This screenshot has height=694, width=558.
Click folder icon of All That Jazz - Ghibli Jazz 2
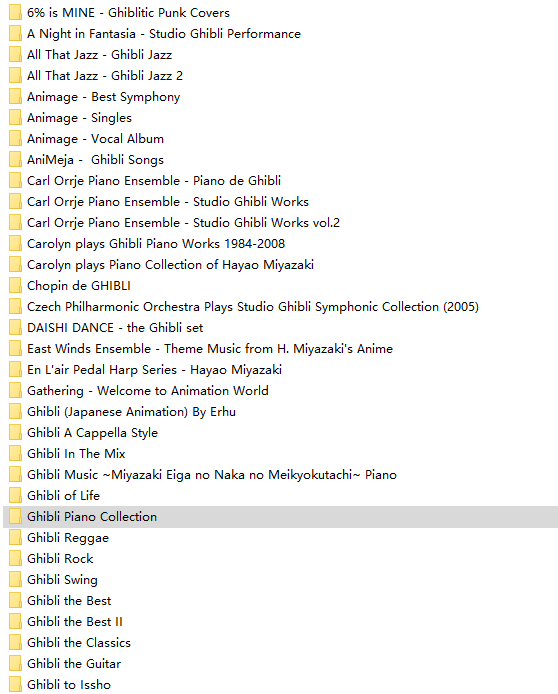coord(15,75)
